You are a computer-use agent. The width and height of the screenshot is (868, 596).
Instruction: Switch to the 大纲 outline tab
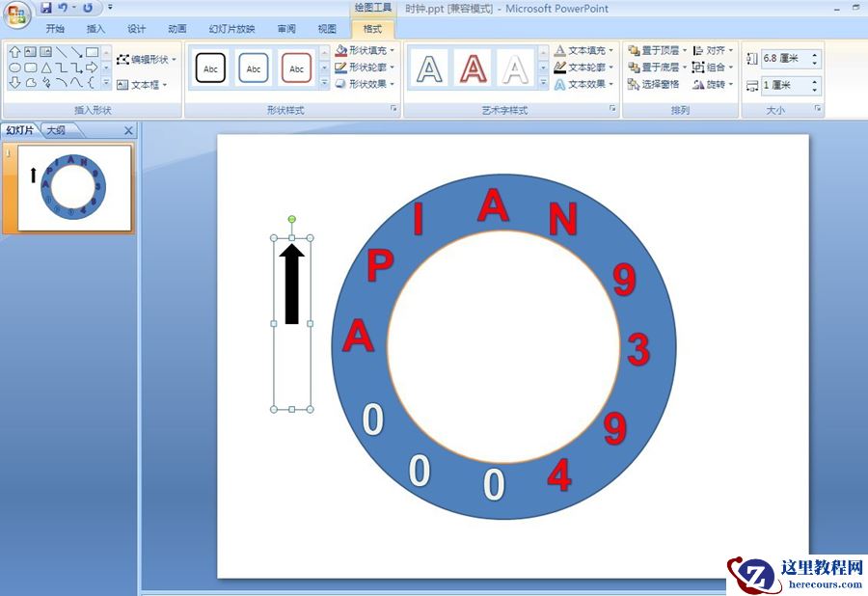point(55,130)
